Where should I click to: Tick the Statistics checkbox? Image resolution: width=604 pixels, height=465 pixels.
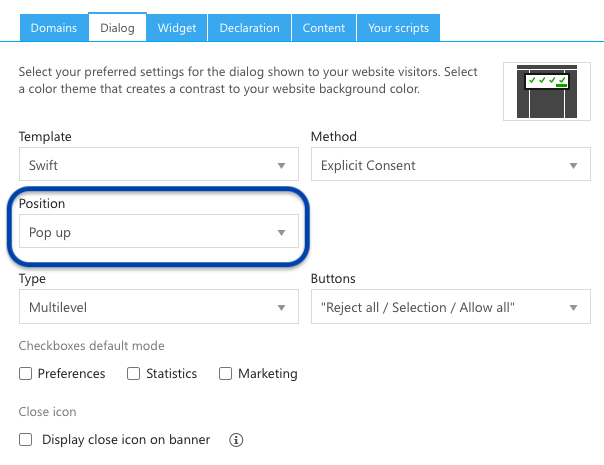(133, 373)
